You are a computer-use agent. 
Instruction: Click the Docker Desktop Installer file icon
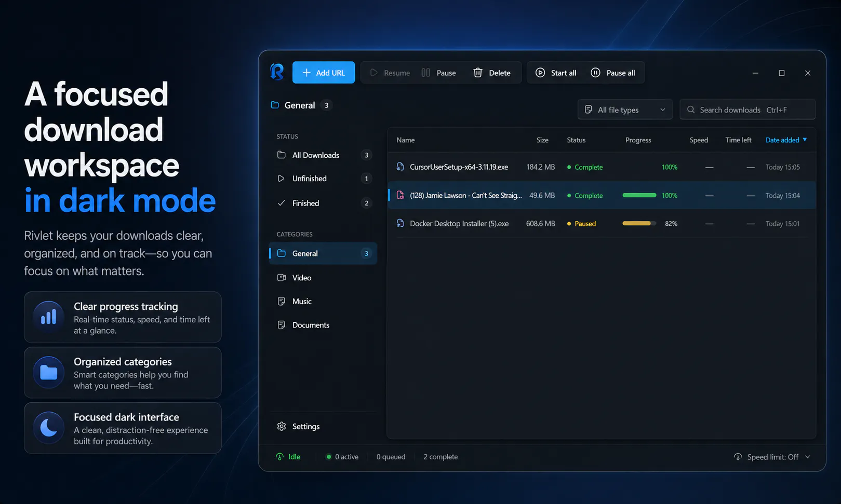(x=401, y=223)
